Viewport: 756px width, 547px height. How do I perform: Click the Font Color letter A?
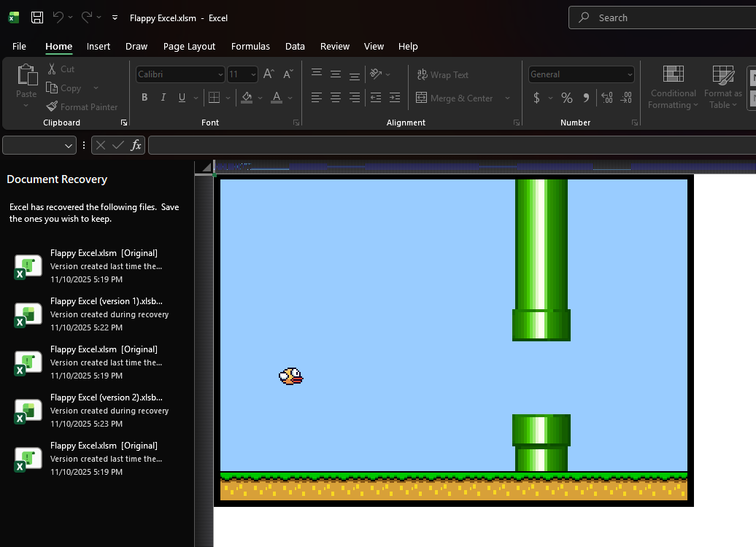(x=277, y=97)
